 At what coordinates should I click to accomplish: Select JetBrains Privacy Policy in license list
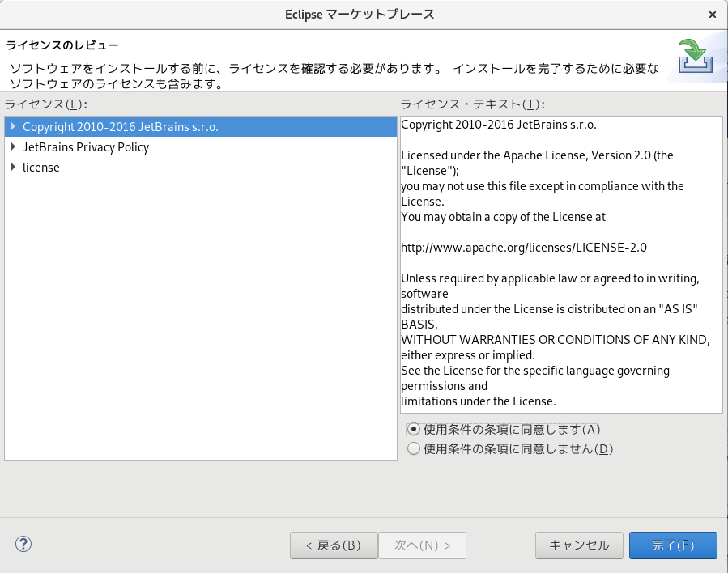(86, 147)
